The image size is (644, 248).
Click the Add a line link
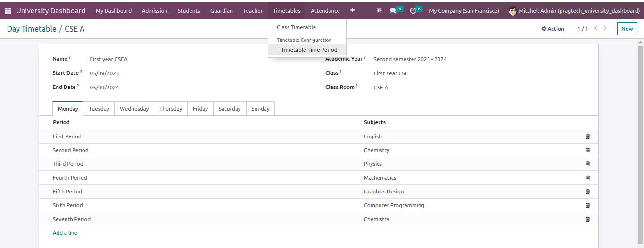point(65,233)
